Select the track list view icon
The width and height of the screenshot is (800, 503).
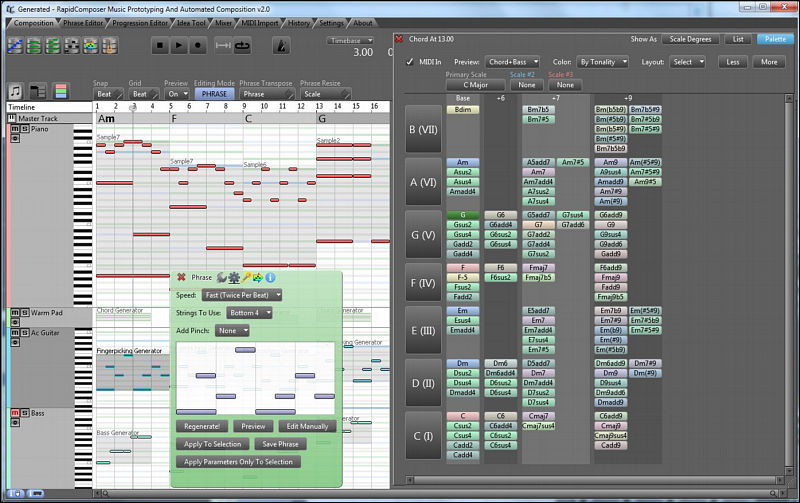coord(38,91)
